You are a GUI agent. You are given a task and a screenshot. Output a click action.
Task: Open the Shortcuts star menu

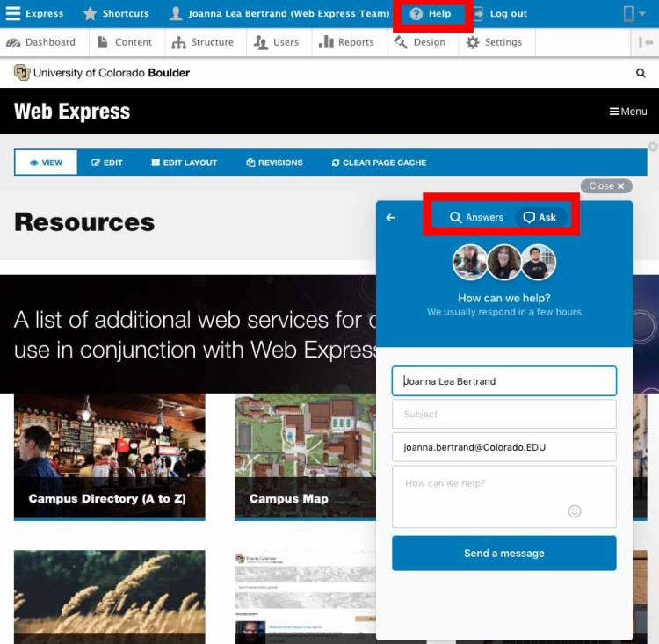[116, 13]
